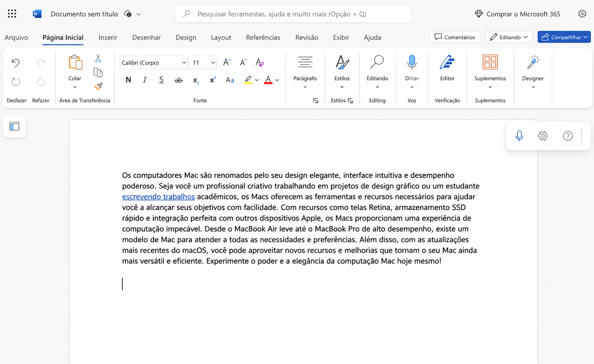Click the floating dictation microphone
Screen dimensions: 594x364
[519, 136]
